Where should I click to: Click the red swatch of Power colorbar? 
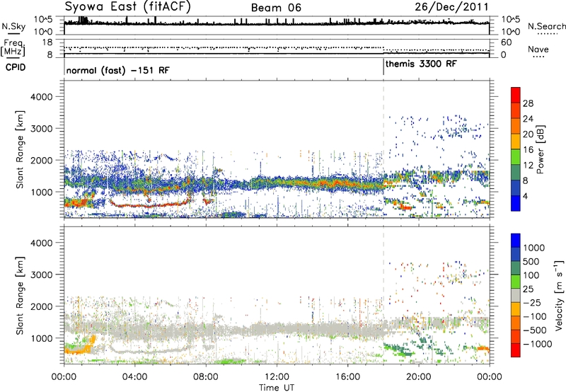pos(516,95)
